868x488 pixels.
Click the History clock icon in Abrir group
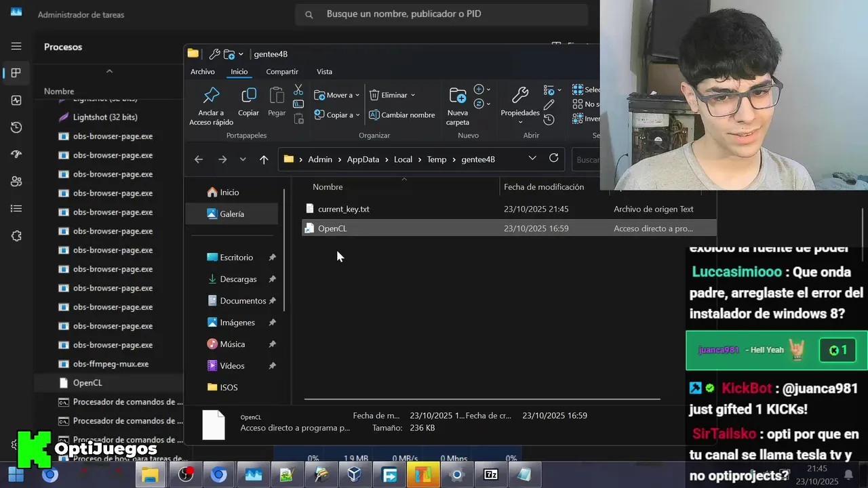point(549,119)
